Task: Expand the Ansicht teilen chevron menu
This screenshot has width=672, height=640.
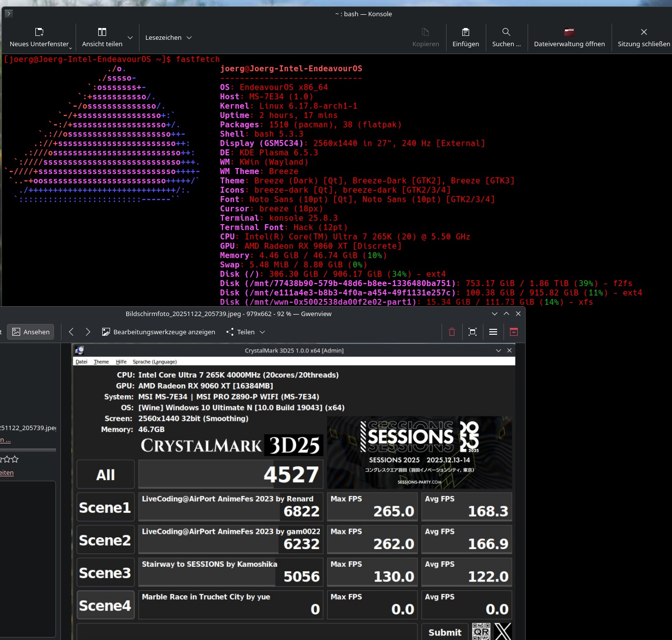Action: [x=130, y=38]
